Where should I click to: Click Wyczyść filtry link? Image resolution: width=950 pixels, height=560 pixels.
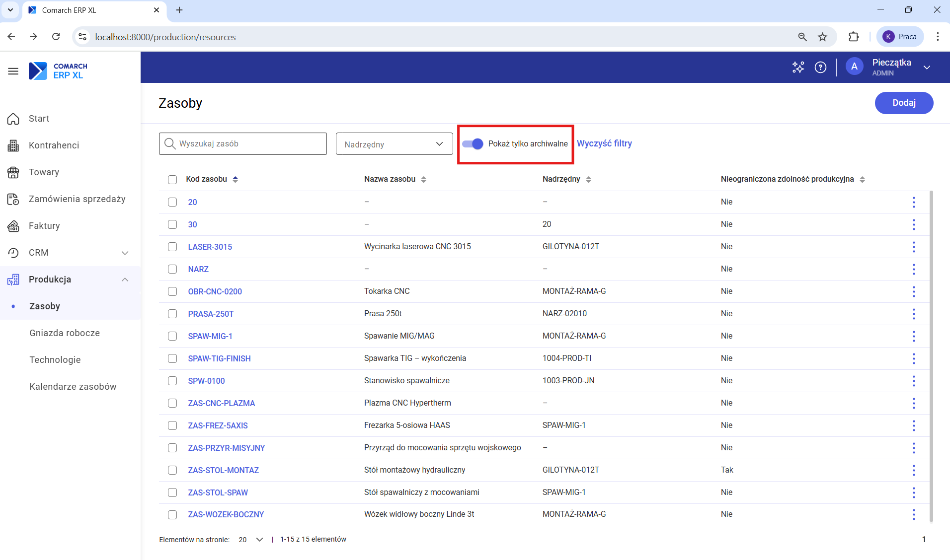604,143
